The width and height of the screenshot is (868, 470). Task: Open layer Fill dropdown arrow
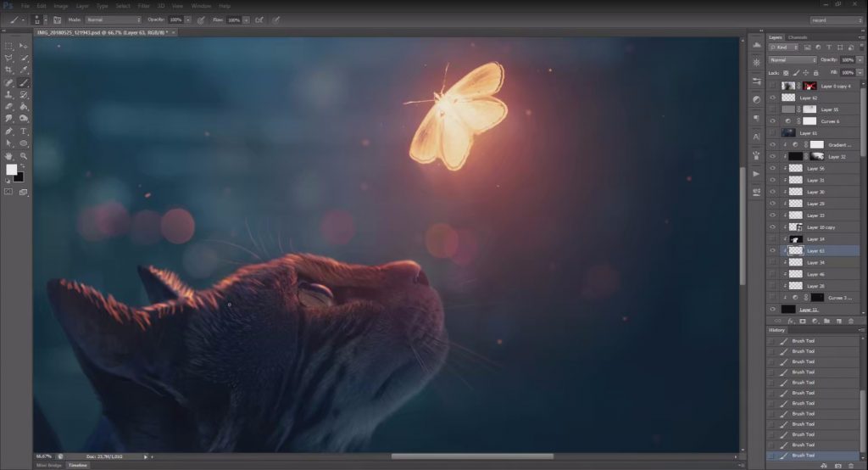[860, 73]
